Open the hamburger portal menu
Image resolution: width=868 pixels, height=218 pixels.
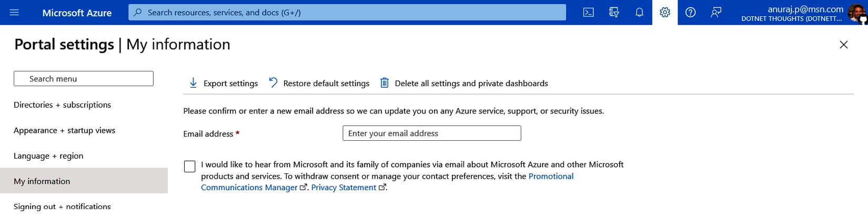pos(14,12)
